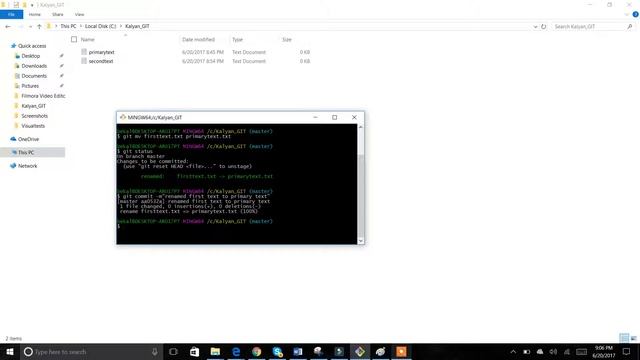Open Screenshots folder in the sidebar
The image size is (640, 360).
click(34, 116)
